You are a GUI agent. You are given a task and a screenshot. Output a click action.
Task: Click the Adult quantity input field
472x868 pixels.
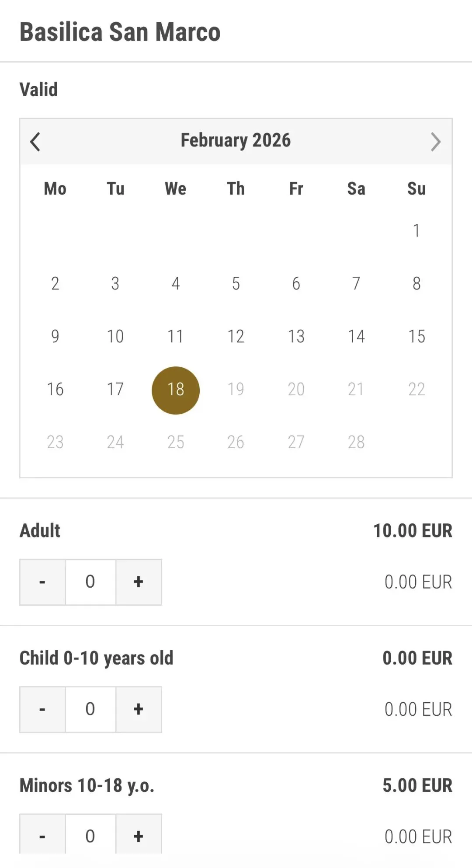click(x=90, y=582)
